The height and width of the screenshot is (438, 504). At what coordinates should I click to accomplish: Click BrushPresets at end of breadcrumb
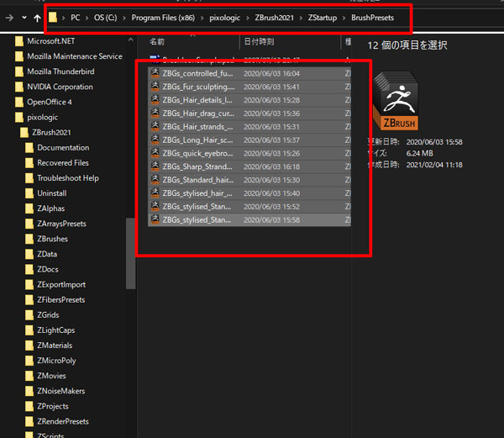pyautogui.click(x=372, y=18)
